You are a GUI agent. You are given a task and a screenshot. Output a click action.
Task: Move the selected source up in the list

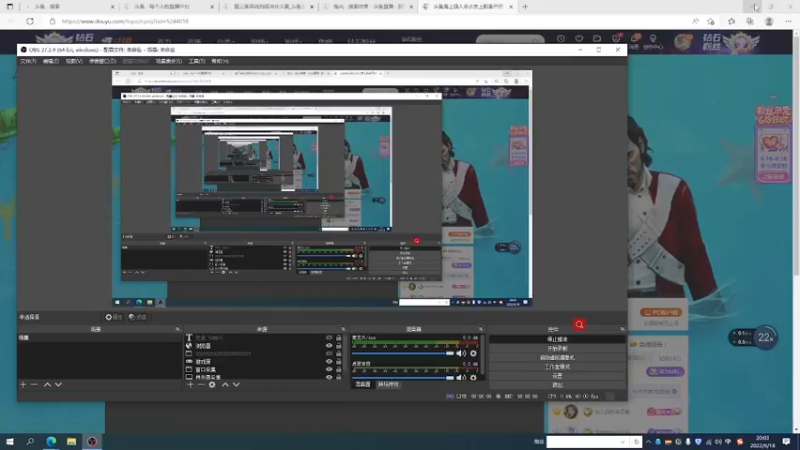point(225,384)
